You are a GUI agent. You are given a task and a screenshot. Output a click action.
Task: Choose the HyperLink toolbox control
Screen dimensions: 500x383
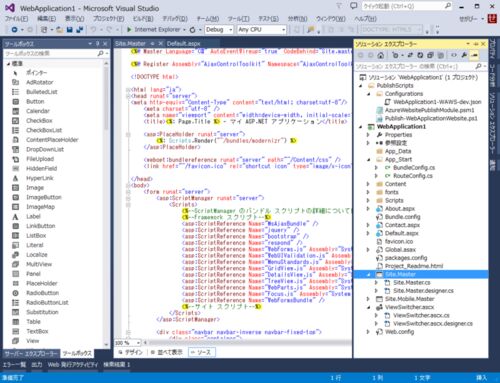pos(40,178)
